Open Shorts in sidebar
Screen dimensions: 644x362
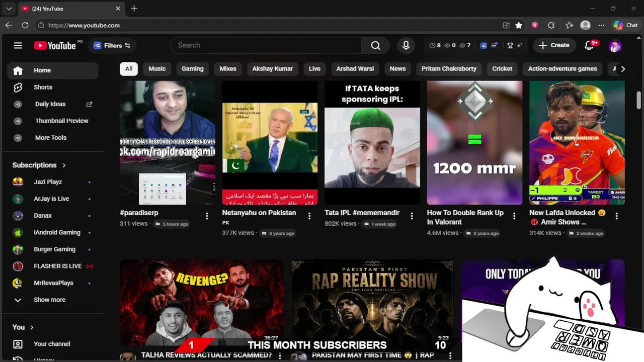click(52, 87)
